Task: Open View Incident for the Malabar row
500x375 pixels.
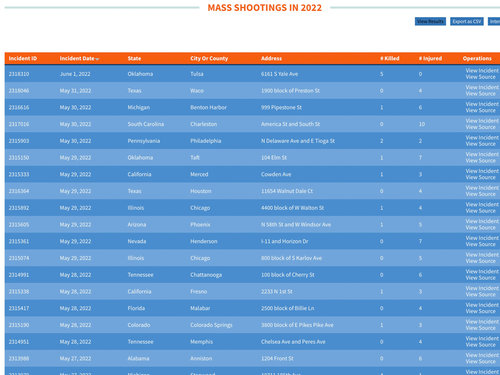Action: point(482,305)
